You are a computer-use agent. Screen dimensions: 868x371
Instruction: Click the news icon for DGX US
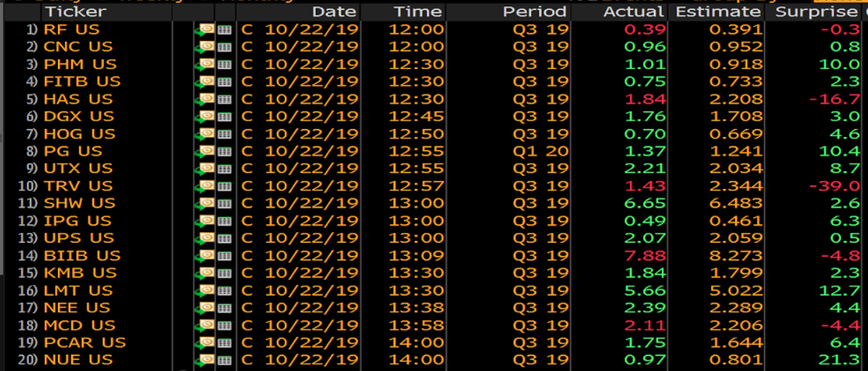point(204,116)
